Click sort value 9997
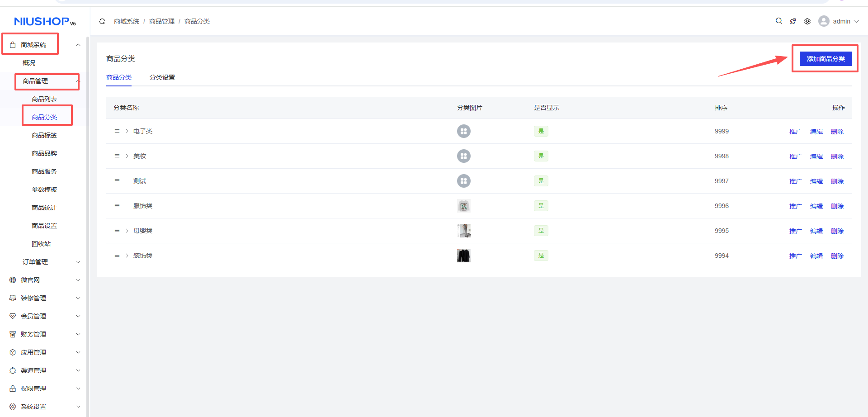868x417 pixels. (722, 181)
